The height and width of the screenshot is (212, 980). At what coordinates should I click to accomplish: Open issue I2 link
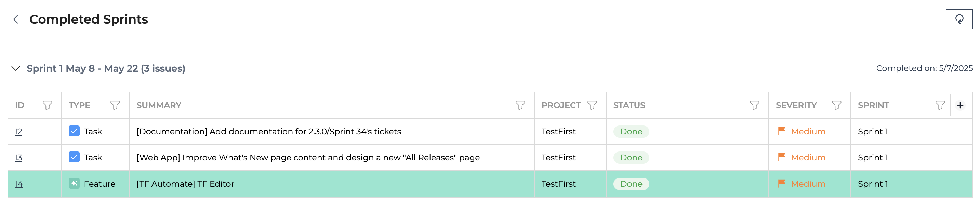tap(19, 132)
